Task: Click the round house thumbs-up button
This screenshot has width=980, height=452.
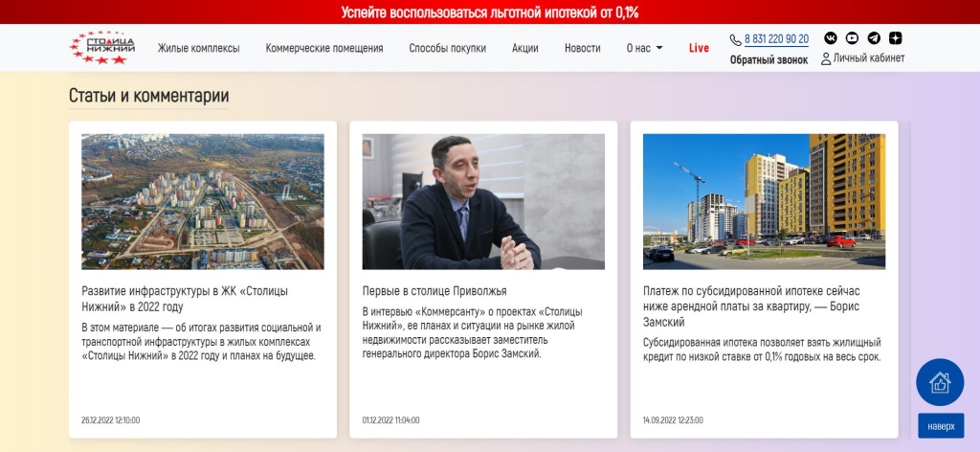Action: coord(940,382)
